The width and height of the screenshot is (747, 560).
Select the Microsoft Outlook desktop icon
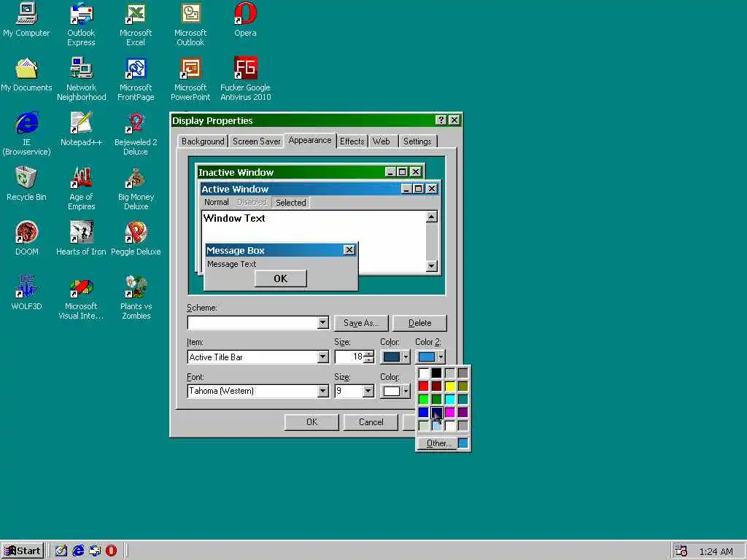[190, 24]
